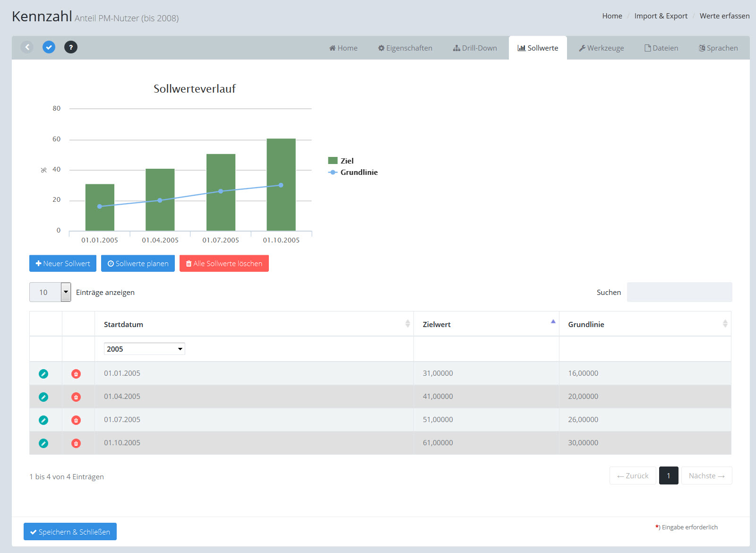Edit the 01.10.2005 target entry

click(x=43, y=443)
